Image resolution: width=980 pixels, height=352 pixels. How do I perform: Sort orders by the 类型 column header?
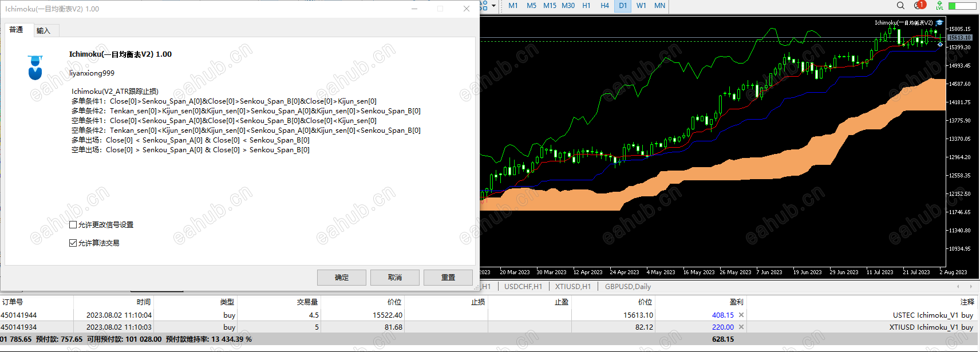coord(195,302)
